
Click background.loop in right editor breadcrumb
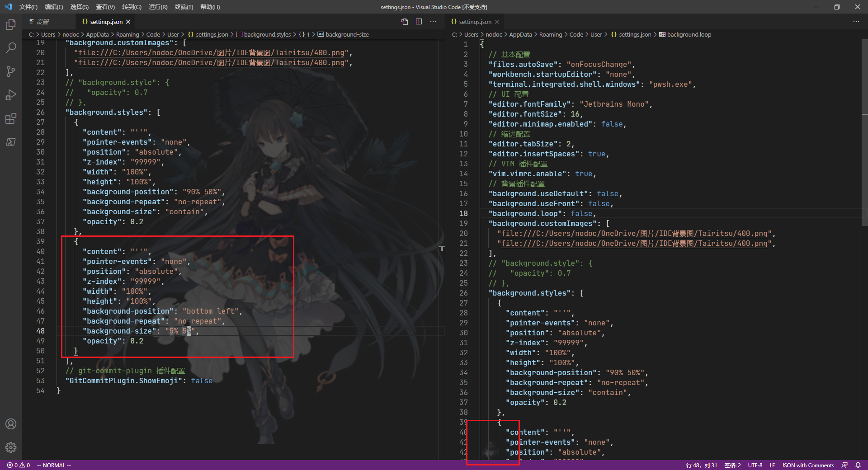point(689,34)
